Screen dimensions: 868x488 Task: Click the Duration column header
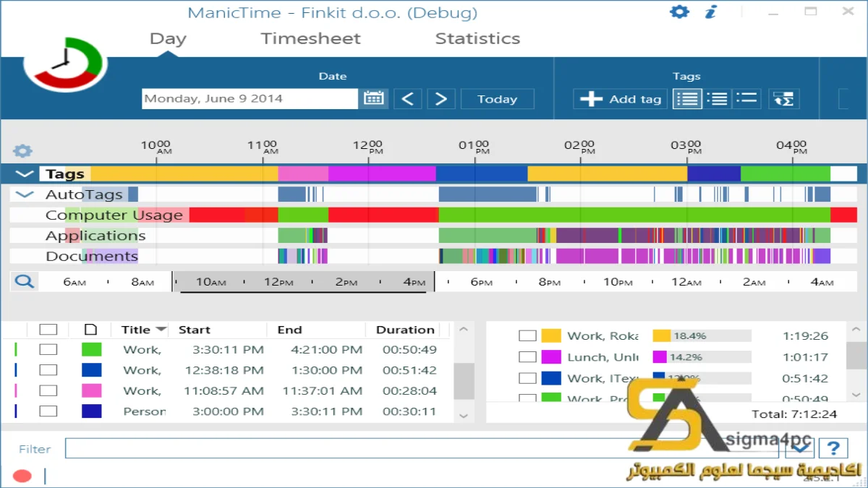coord(405,330)
